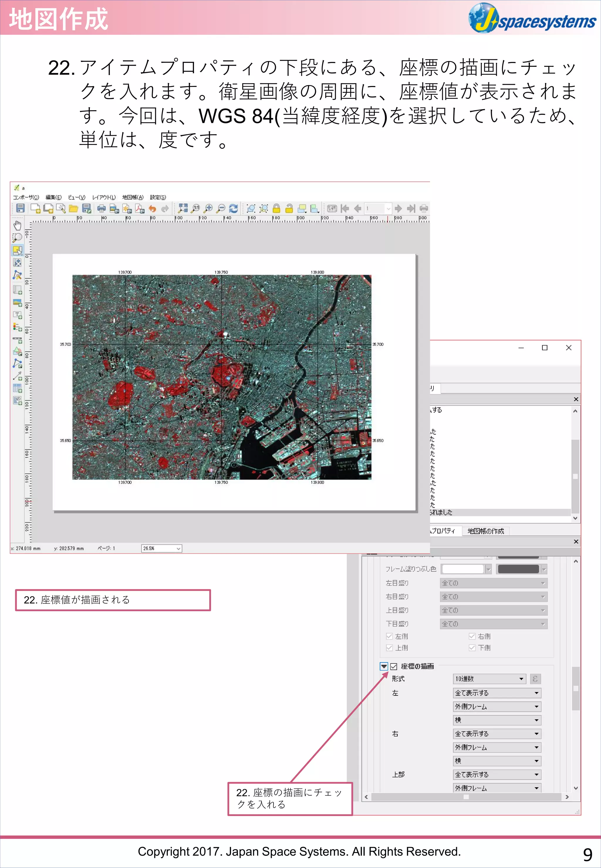Image resolution: width=601 pixels, height=868 pixels.
Task: Click the Lock selected items icon
Action: coord(276,209)
